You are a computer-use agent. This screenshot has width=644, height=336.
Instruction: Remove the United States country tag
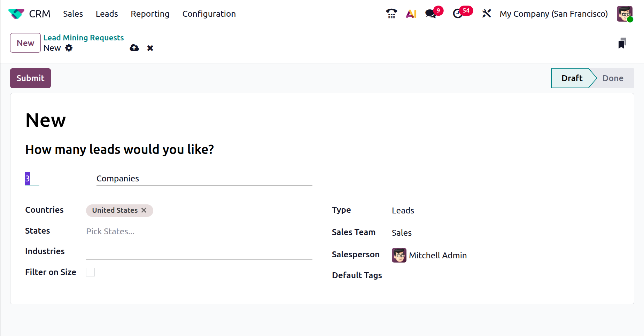(x=144, y=210)
